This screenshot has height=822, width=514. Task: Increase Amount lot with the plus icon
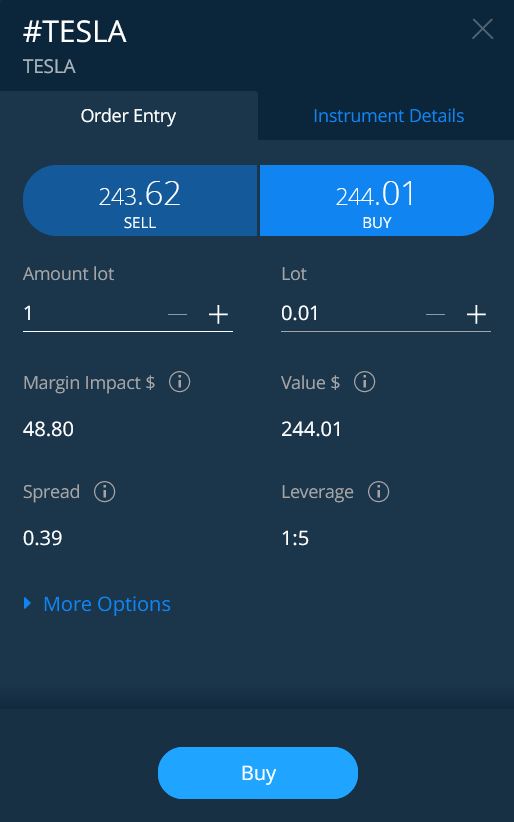coord(218,315)
